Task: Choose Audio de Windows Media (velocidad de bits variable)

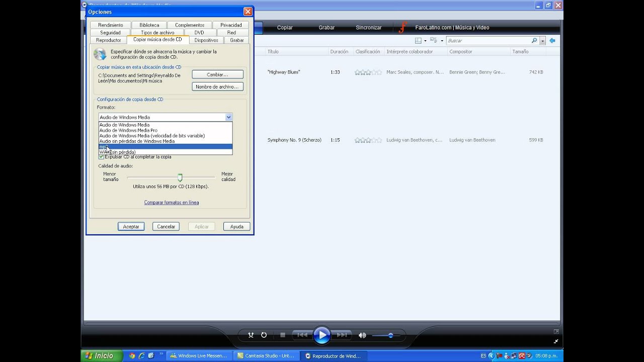Action: (166, 136)
